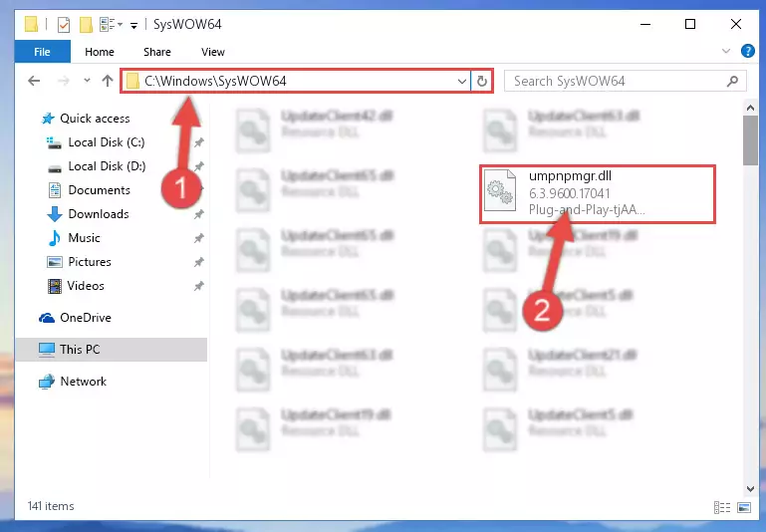Image resolution: width=766 pixels, height=532 pixels.
Task: Click the pin icon next to Videos
Action: 199,286
